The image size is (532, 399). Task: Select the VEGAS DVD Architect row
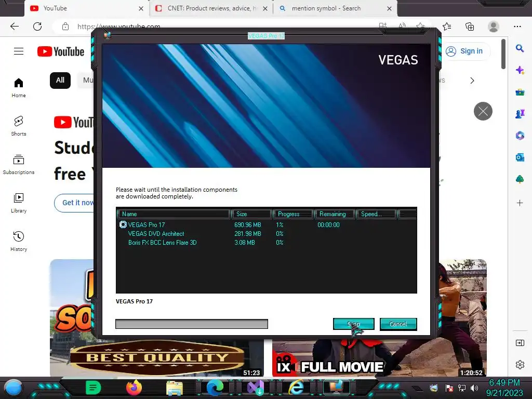pyautogui.click(x=267, y=234)
